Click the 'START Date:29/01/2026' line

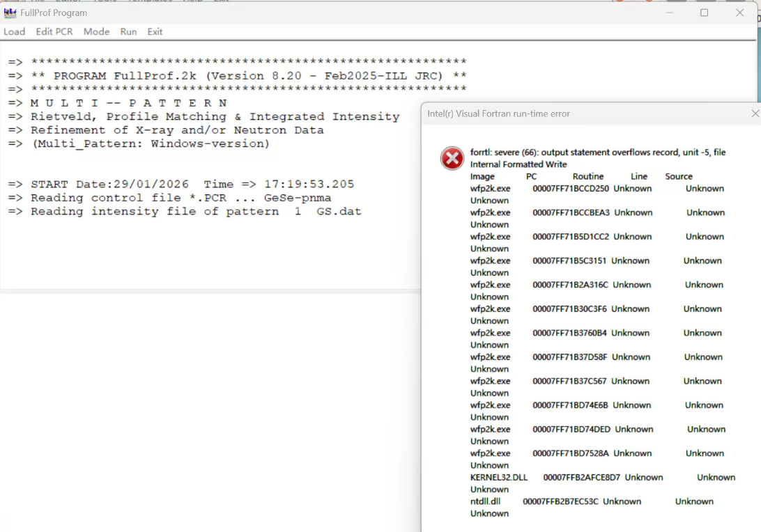[181, 185]
